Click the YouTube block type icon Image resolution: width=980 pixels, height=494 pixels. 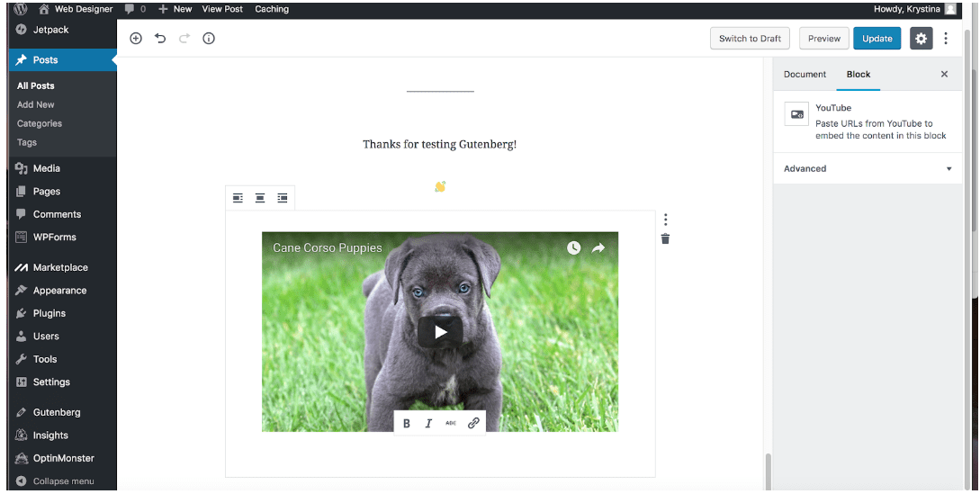[797, 113]
